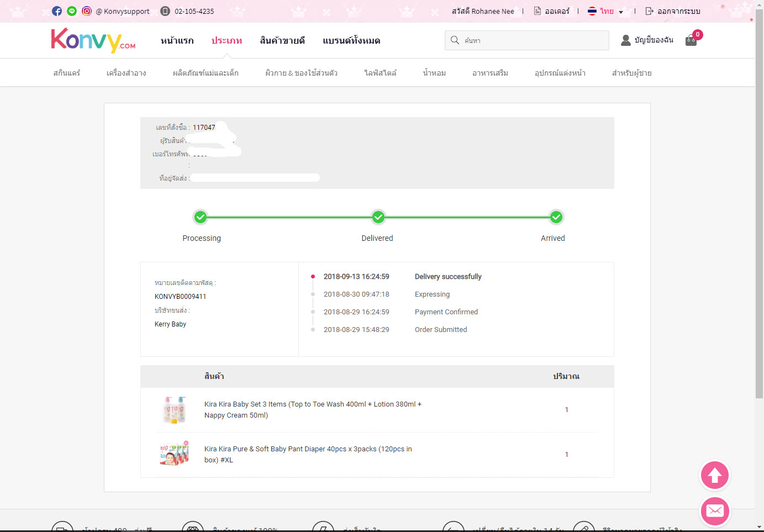Click the 2018-09-13 16:24:59 timestamp
Screen dimensions: 764x532
pos(356,277)
